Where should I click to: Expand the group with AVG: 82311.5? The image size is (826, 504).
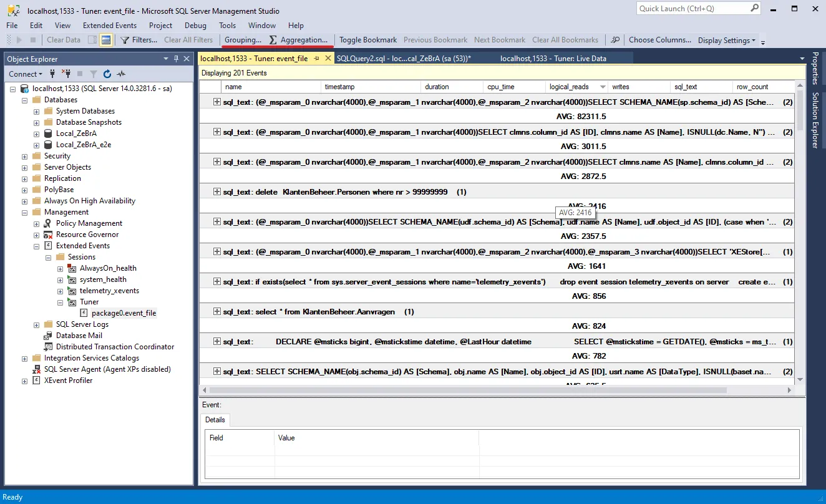click(x=217, y=102)
